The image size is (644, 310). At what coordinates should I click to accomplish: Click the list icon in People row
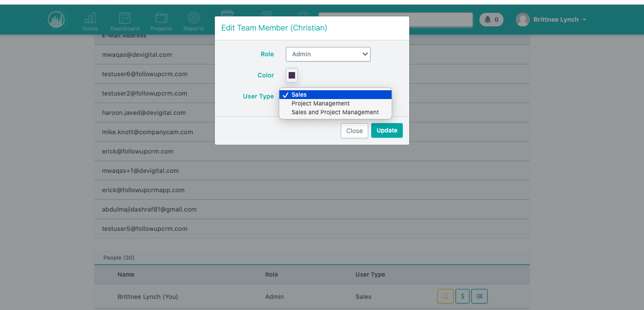click(479, 297)
